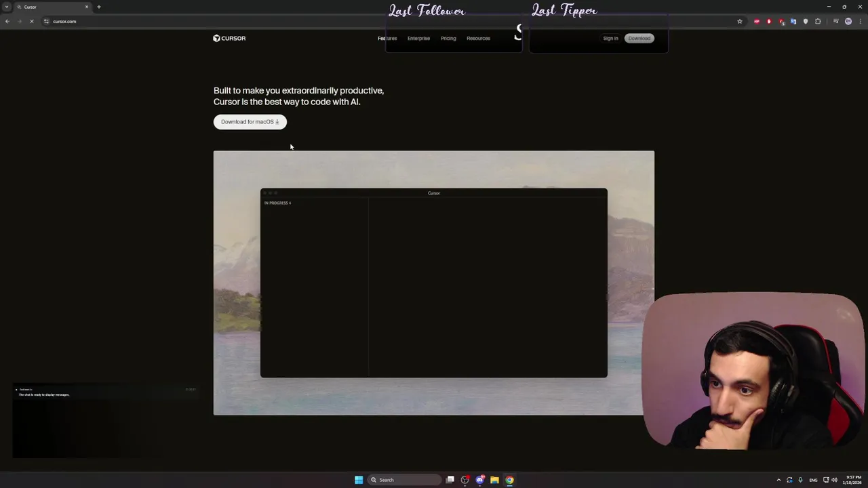Go back to the previous page

coord(7,21)
